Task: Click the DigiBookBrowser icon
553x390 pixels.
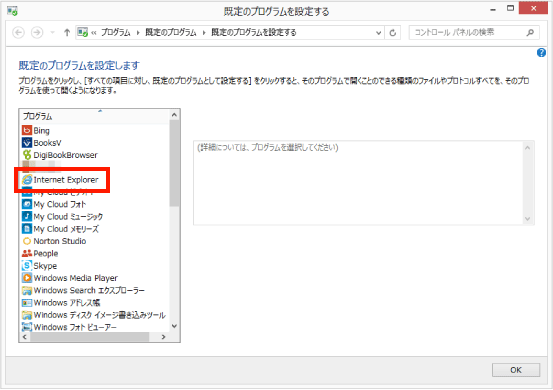Action: coord(27,155)
